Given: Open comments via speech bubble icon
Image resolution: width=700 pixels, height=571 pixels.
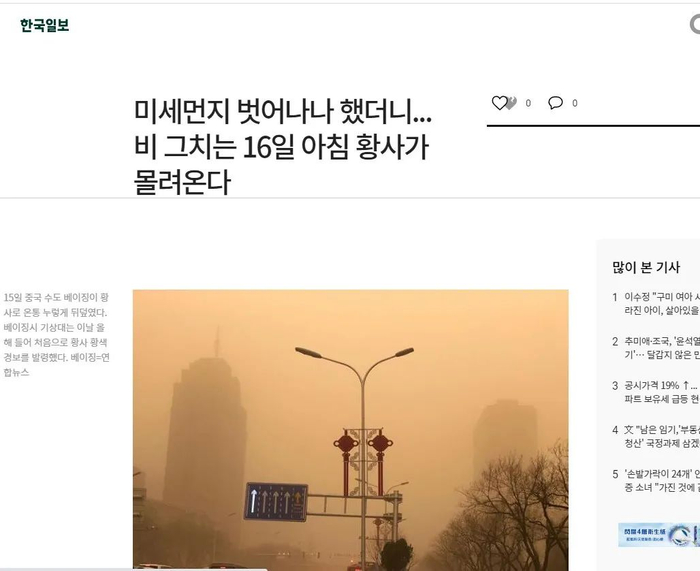Looking at the screenshot, I should pyautogui.click(x=555, y=103).
